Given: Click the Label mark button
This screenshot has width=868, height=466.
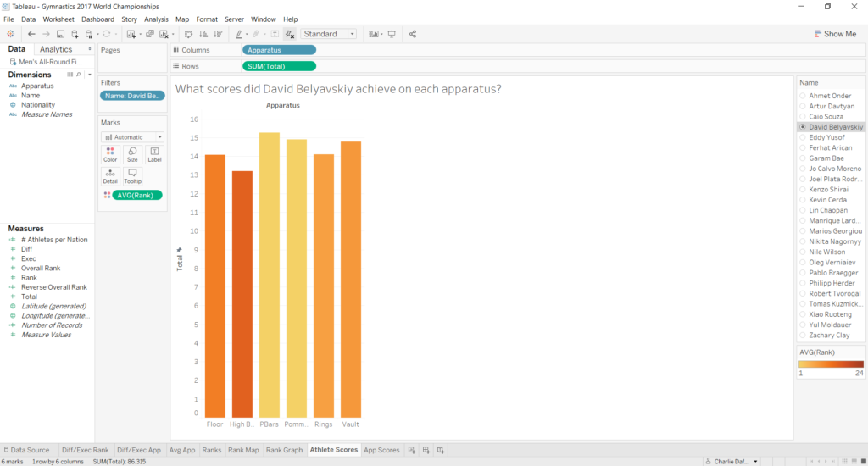Looking at the screenshot, I should [154, 153].
